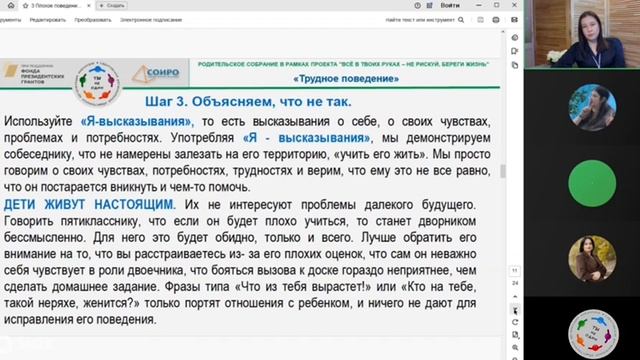This screenshot has width=640, height=360.
Task: Open the page display options icon
Action: [x=515, y=335]
